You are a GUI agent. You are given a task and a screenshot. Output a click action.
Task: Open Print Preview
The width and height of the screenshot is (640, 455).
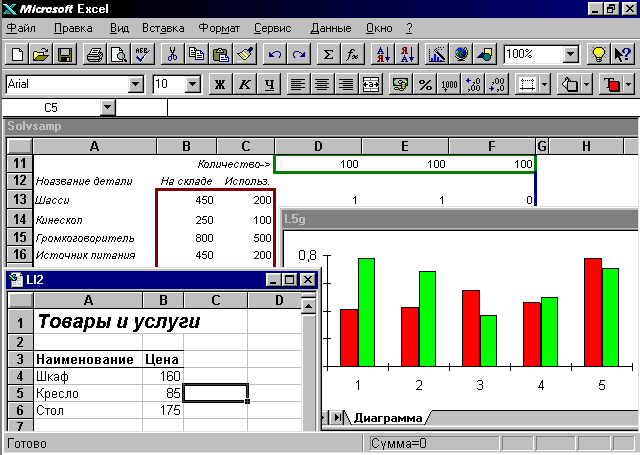[x=119, y=54]
